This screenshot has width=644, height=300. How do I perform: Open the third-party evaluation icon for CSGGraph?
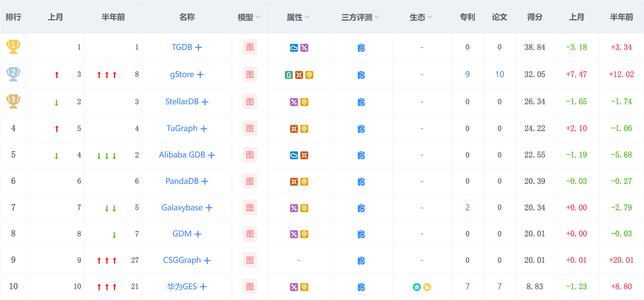click(361, 261)
